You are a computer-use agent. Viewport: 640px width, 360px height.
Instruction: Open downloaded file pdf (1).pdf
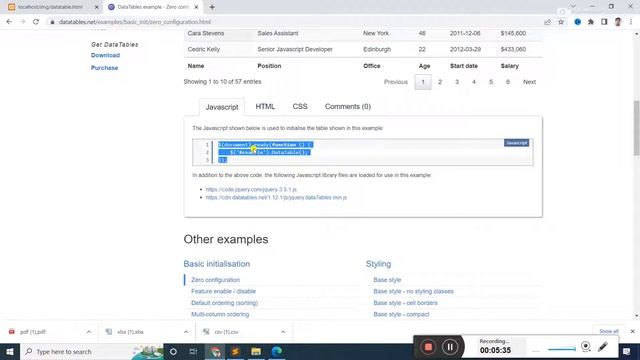click(x=33, y=332)
